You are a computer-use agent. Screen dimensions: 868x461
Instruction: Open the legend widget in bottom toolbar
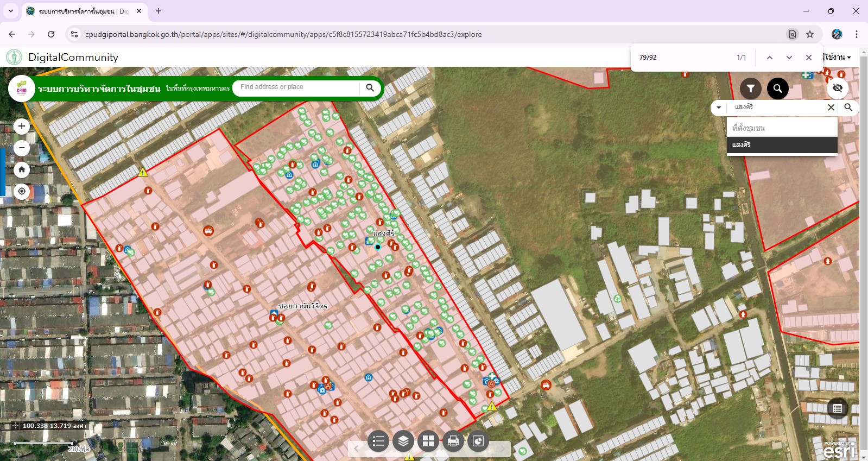pyautogui.click(x=378, y=441)
